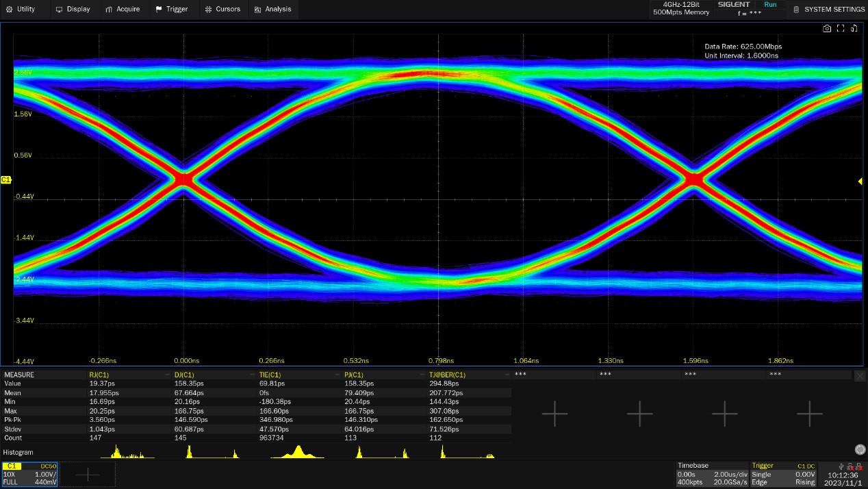Image resolution: width=868 pixels, height=489 pixels.
Task: Select the TJ@BER(C1) measurement header
Action: point(447,375)
